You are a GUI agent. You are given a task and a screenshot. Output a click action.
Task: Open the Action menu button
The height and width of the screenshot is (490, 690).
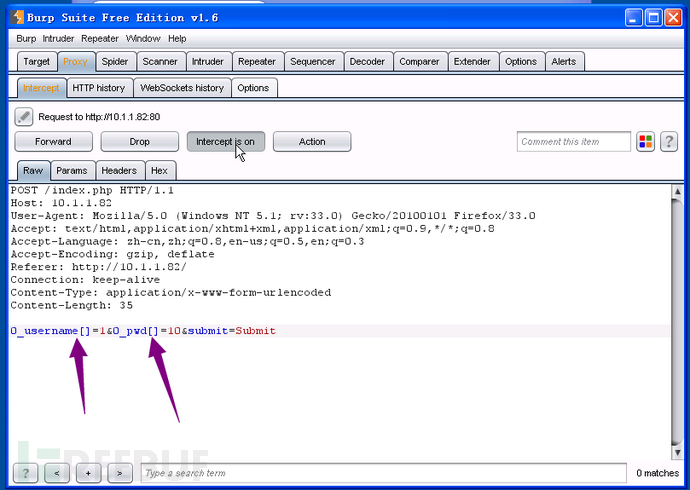[x=312, y=142]
